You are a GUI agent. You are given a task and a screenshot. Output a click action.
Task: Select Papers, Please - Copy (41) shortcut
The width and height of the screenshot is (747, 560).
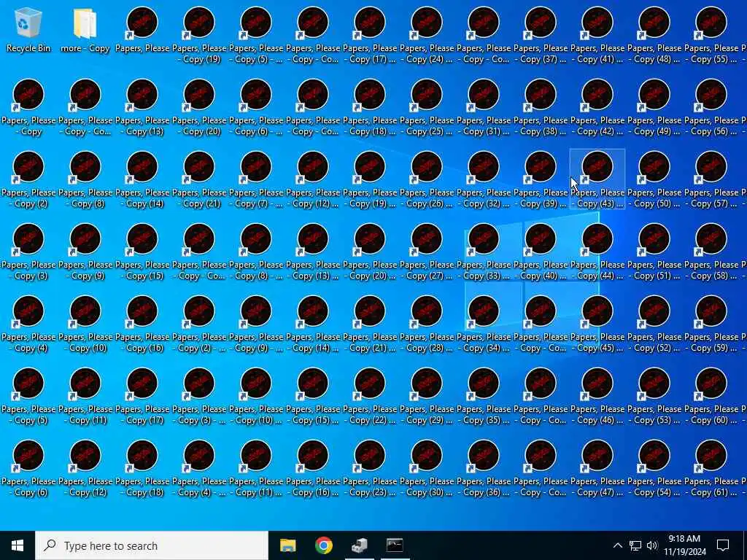tap(597, 36)
